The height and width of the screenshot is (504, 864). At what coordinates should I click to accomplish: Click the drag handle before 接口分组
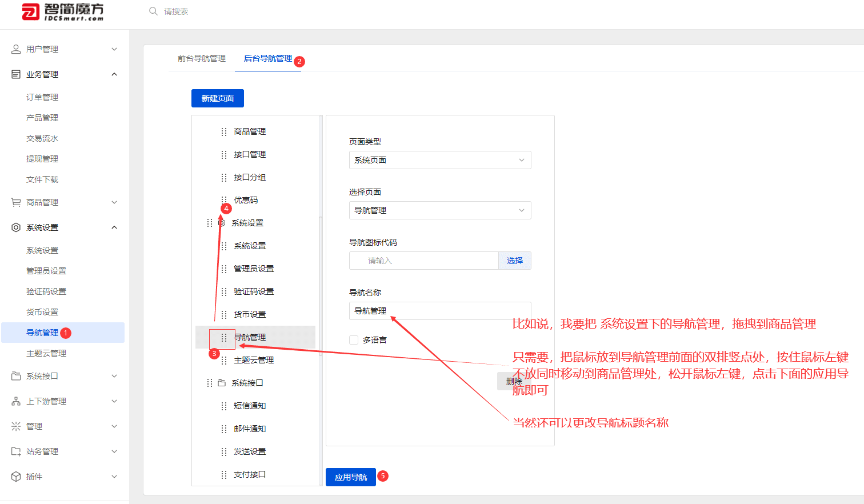click(x=224, y=177)
